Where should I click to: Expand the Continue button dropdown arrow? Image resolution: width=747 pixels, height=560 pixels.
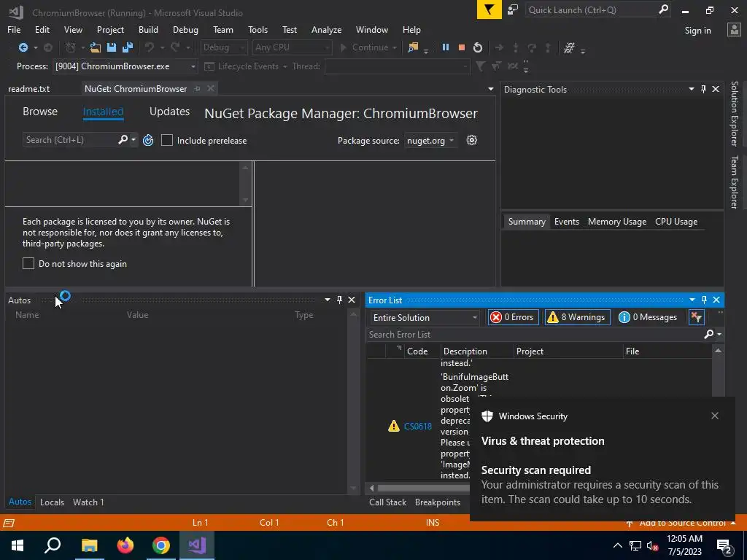point(395,47)
